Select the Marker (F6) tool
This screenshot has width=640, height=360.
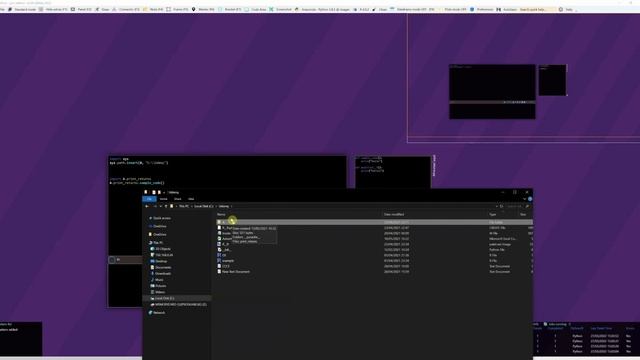coord(203,9)
